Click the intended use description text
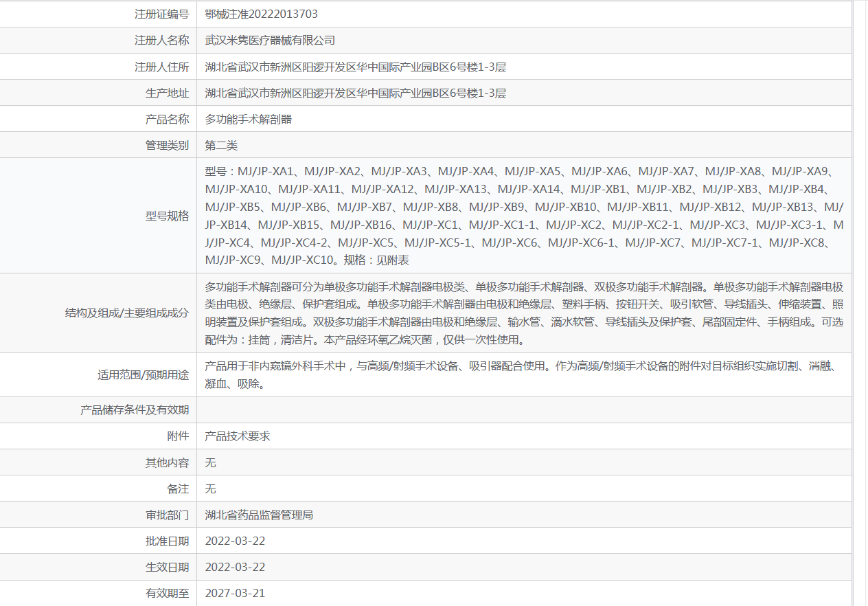This screenshot has height=606, width=868. (521, 375)
